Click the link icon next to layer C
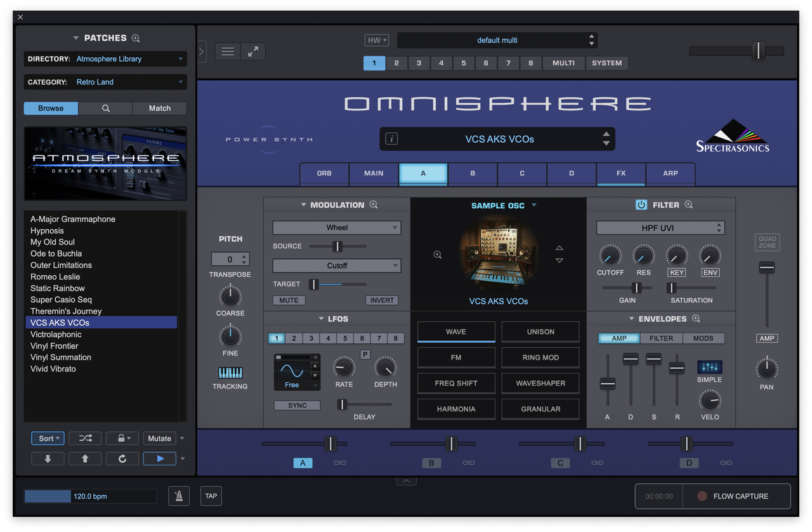The image size is (812, 532). (597, 463)
